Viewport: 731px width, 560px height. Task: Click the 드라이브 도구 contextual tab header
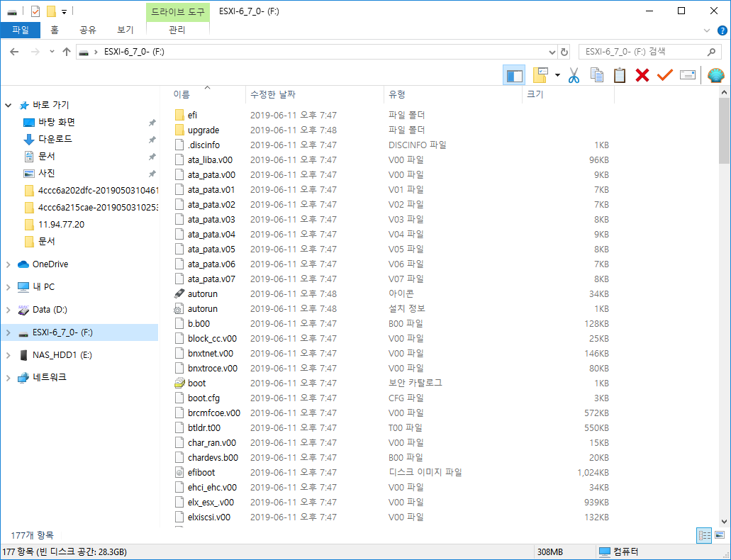pyautogui.click(x=178, y=11)
